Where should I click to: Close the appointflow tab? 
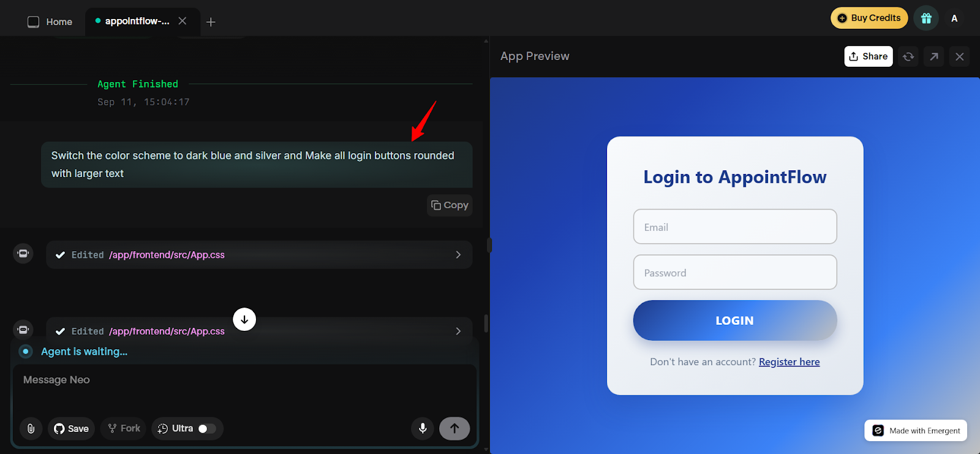[183, 21]
